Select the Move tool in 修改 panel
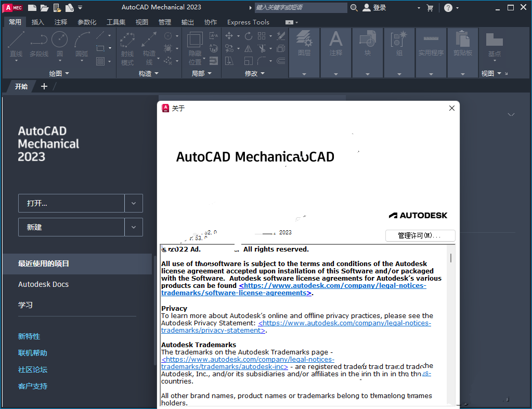This screenshot has width=532, height=409. point(229,36)
